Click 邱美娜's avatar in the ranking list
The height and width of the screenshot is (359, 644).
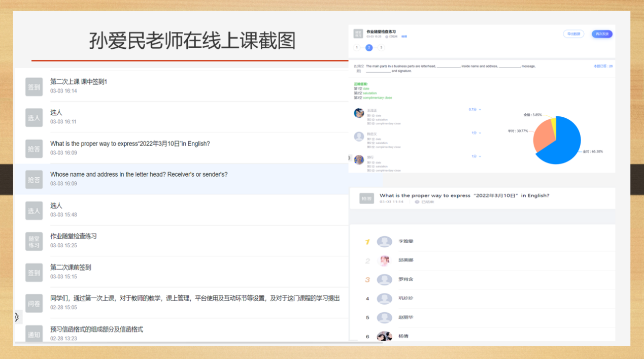point(385,260)
